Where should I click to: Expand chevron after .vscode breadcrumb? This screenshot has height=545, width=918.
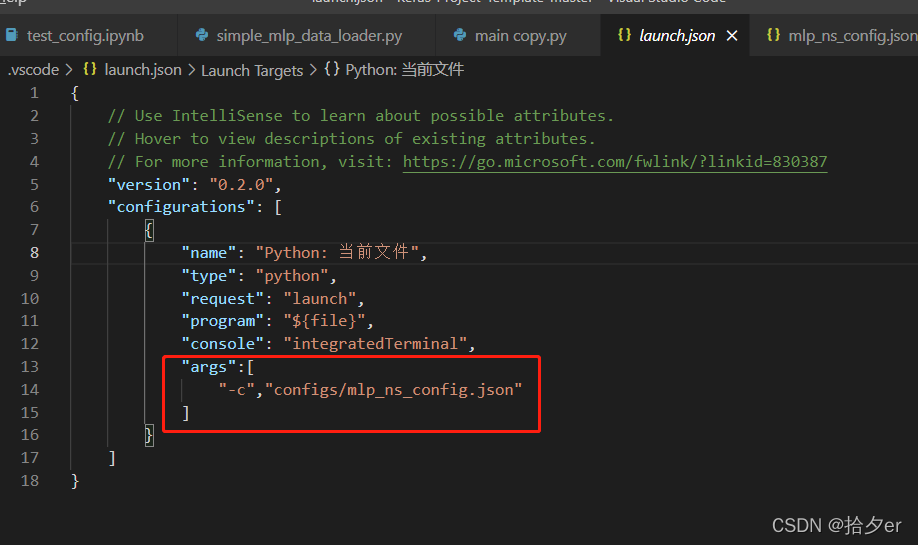tap(69, 70)
